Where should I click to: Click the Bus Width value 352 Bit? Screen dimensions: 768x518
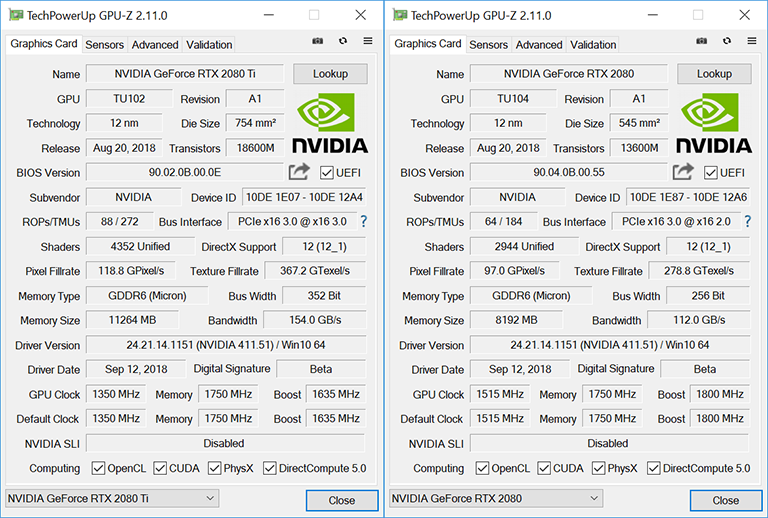click(x=324, y=296)
